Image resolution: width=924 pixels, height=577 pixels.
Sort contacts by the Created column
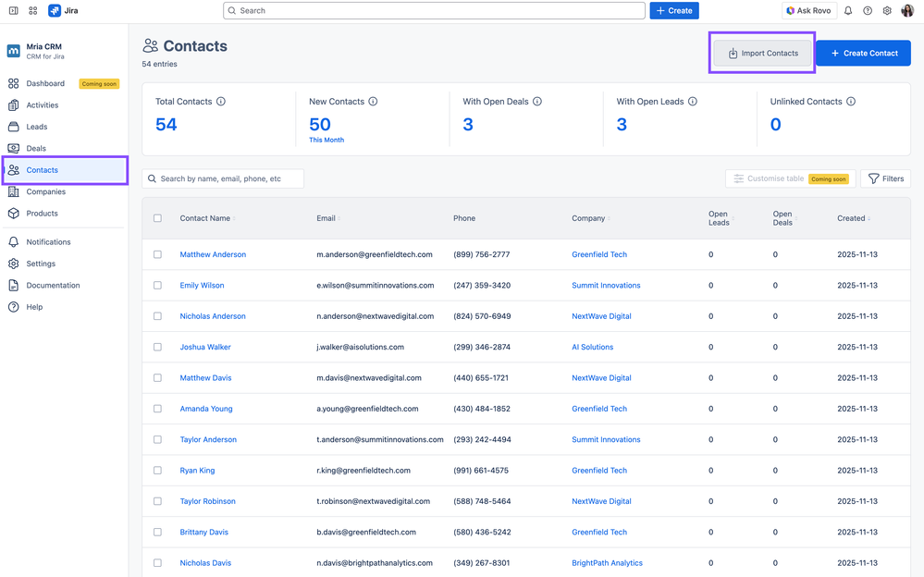(852, 218)
